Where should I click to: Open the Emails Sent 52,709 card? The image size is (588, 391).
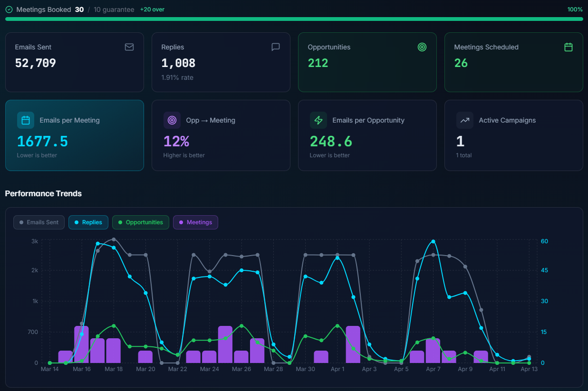click(75, 62)
